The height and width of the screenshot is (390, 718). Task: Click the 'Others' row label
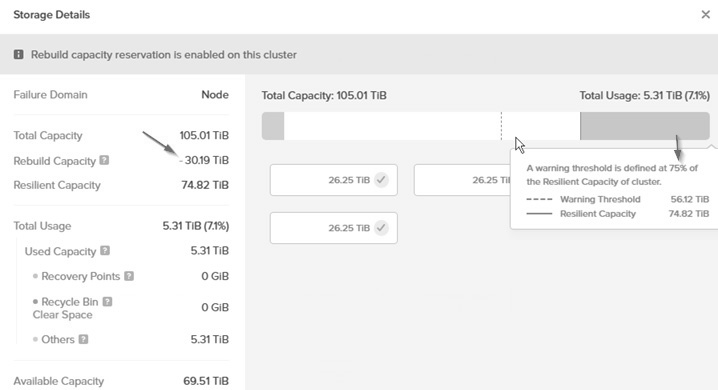tap(58, 339)
